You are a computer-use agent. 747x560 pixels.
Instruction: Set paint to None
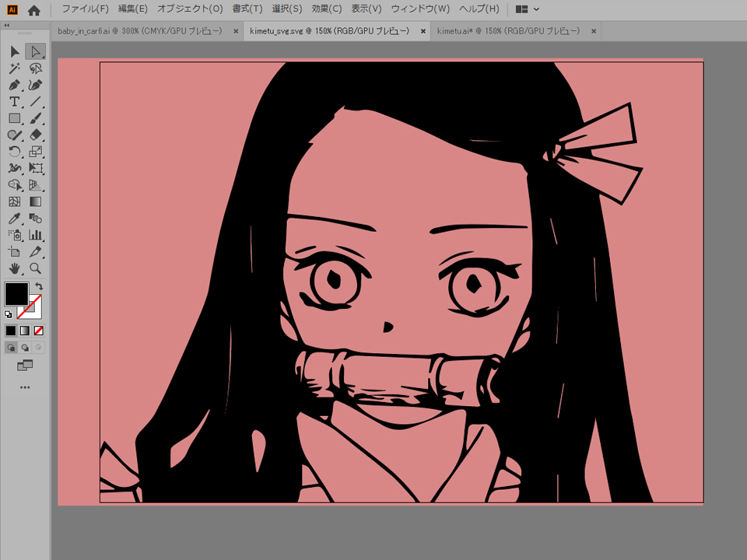click(x=39, y=331)
